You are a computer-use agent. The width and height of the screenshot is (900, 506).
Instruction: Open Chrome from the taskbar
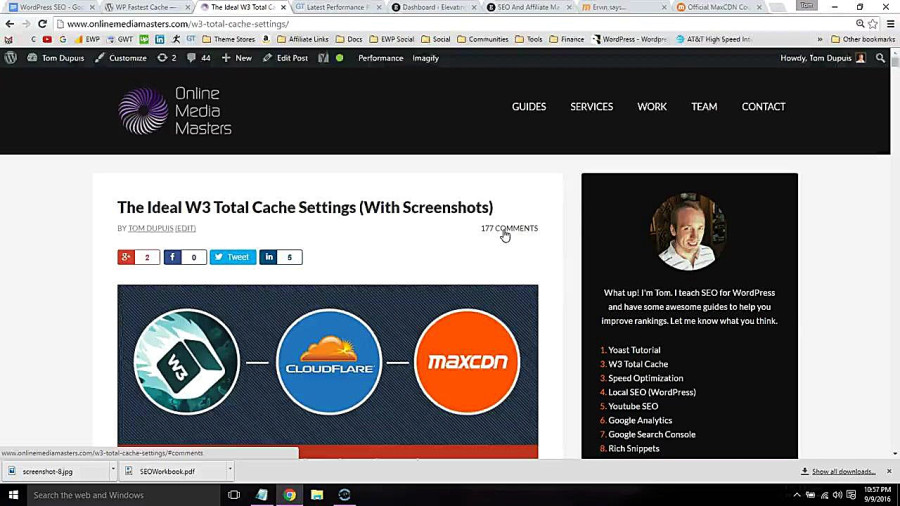(289, 495)
